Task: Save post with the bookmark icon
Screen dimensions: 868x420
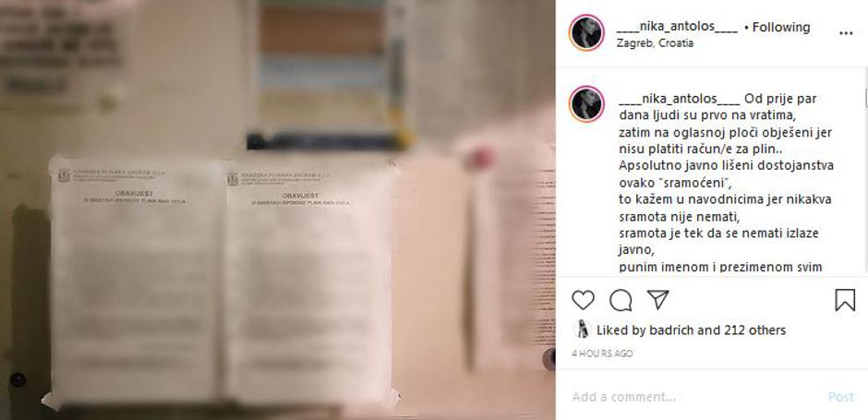Action: (845, 300)
